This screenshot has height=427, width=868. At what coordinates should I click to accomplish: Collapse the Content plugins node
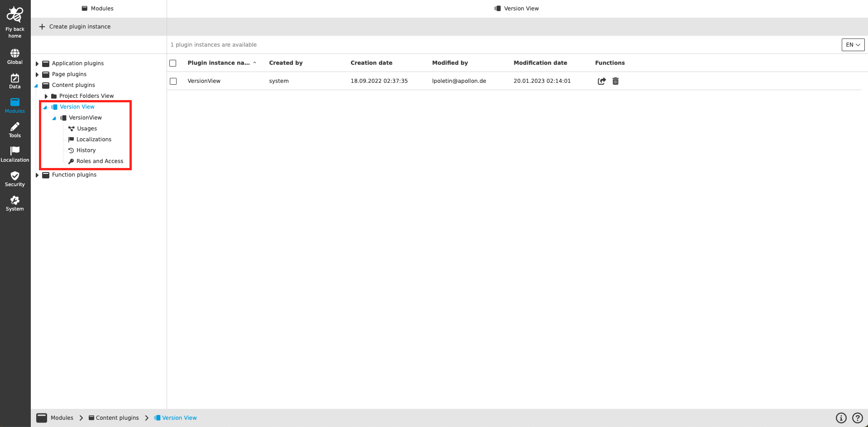coord(37,85)
